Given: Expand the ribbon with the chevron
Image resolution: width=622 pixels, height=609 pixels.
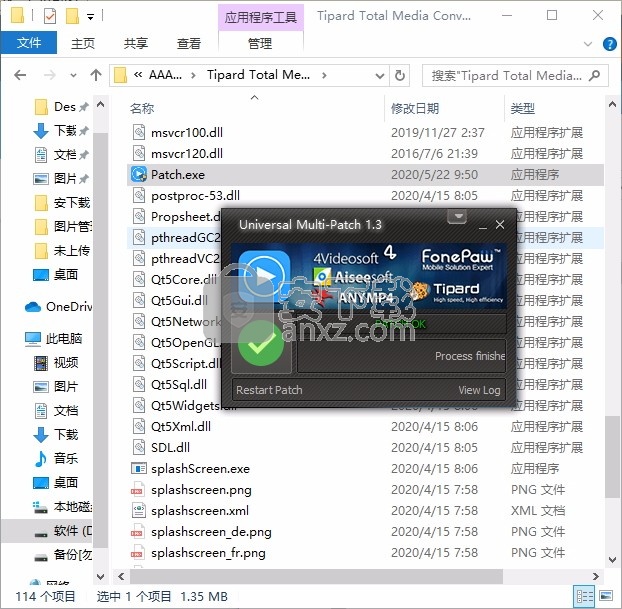Looking at the screenshot, I should [x=585, y=44].
